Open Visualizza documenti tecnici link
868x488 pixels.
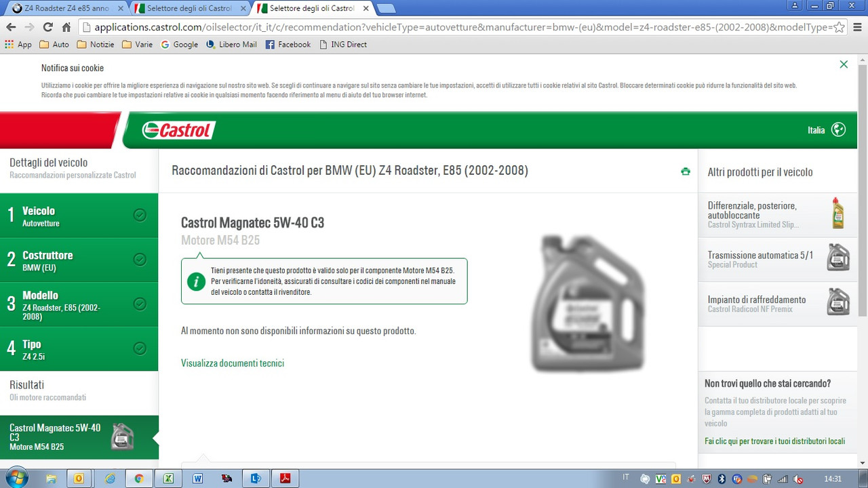[x=233, y=363]
